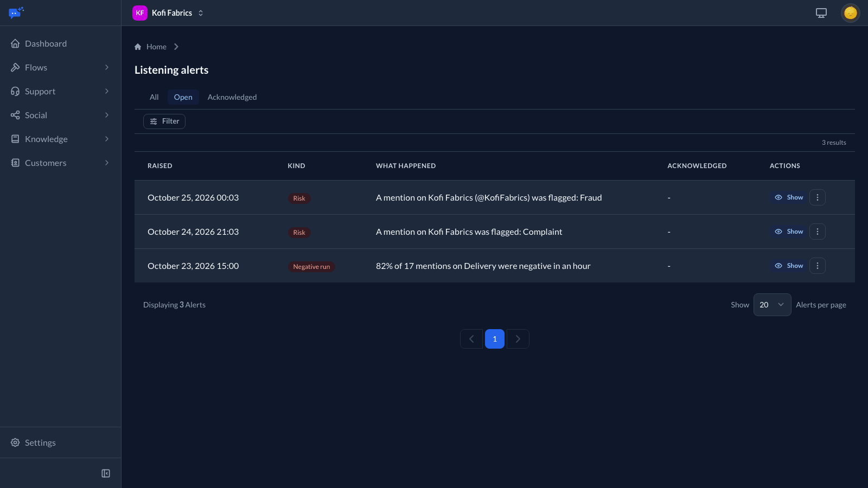Expand the Social submenu

[x=107, y=115]
